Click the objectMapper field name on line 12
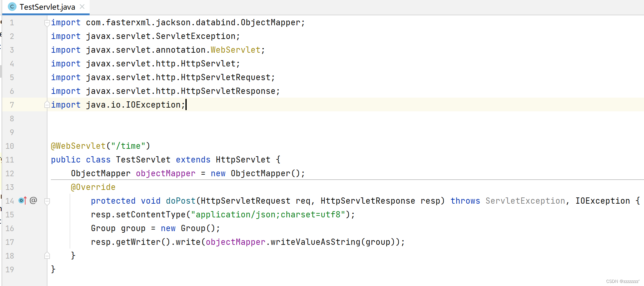 (x=166, y=173)
